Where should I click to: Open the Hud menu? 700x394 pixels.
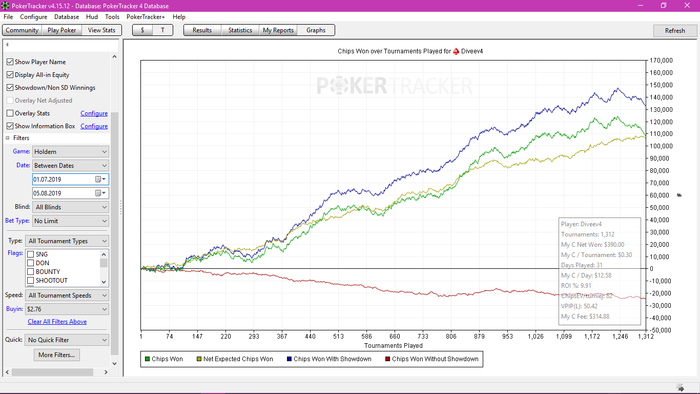pyautogui.click(x=92, y=17)
